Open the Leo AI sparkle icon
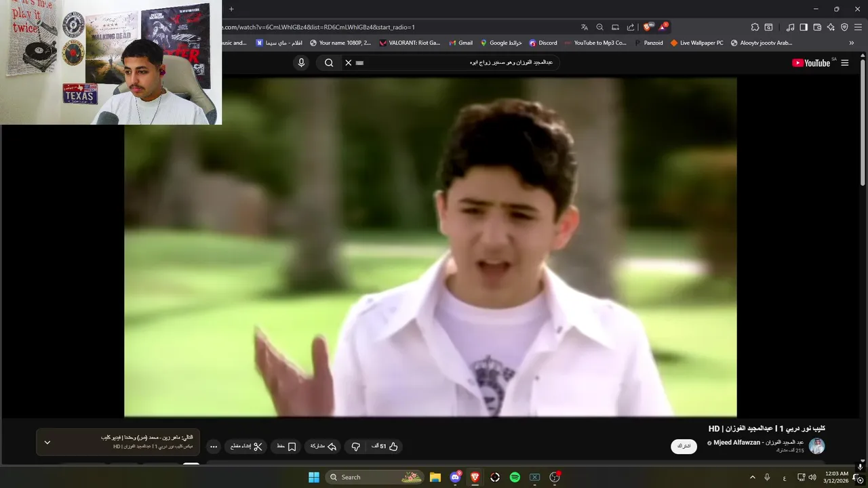The width and height of the screenshot is (868, 488). [x=831, y=27]
